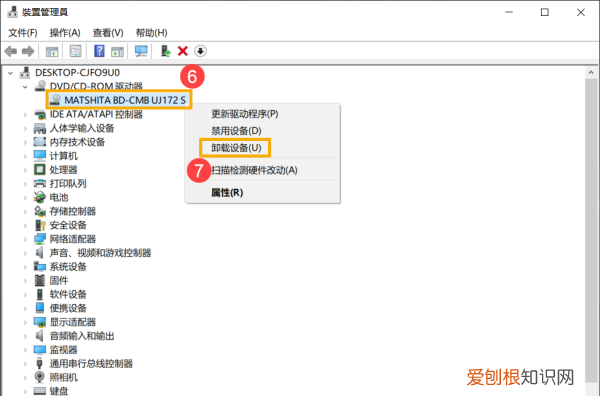Select the 软件设备 tree row

click(x=68, y=294)
